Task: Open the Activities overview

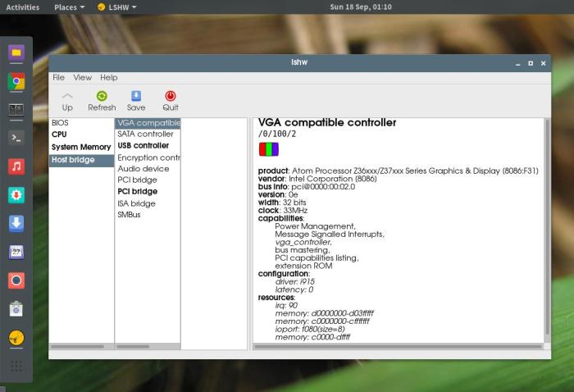Action: [23, 7]
